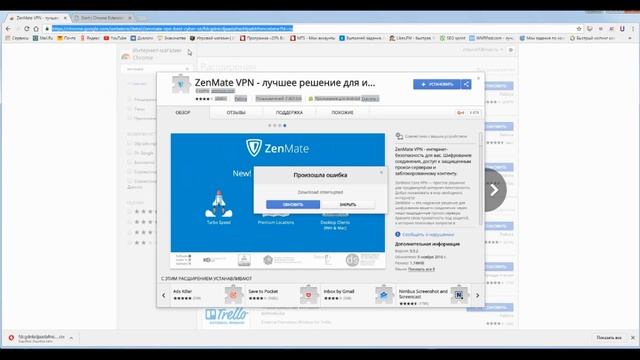Select the fourth screenshot carousel dot
This screenshot has height=360, width=640.
285,125
